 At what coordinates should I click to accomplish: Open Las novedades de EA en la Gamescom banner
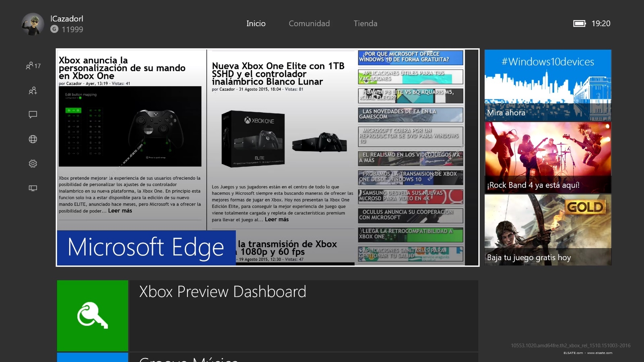tap(411, 115)
